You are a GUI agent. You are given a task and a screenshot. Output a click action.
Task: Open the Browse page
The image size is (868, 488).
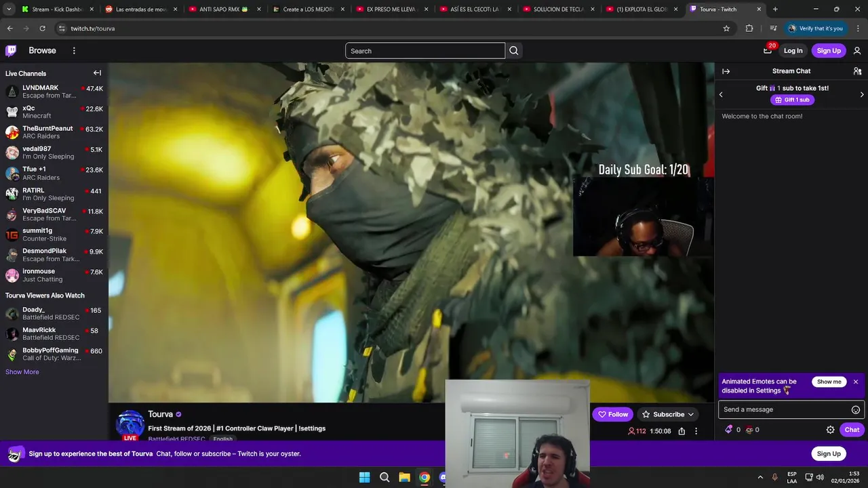(x=42, y=51)
